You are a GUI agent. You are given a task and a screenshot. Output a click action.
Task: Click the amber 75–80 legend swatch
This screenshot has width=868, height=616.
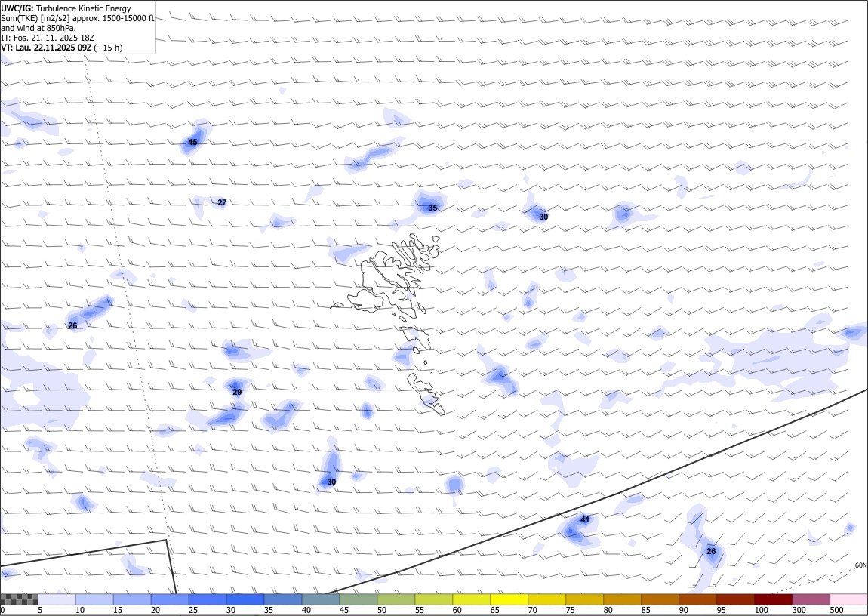(x=584, y=599)
